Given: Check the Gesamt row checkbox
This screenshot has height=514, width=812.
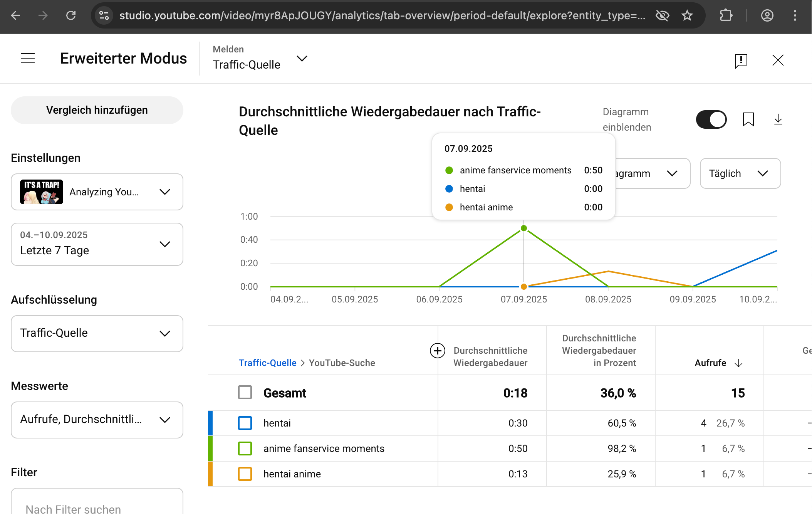Looking at the screenshot, I should tap(245, 393).
